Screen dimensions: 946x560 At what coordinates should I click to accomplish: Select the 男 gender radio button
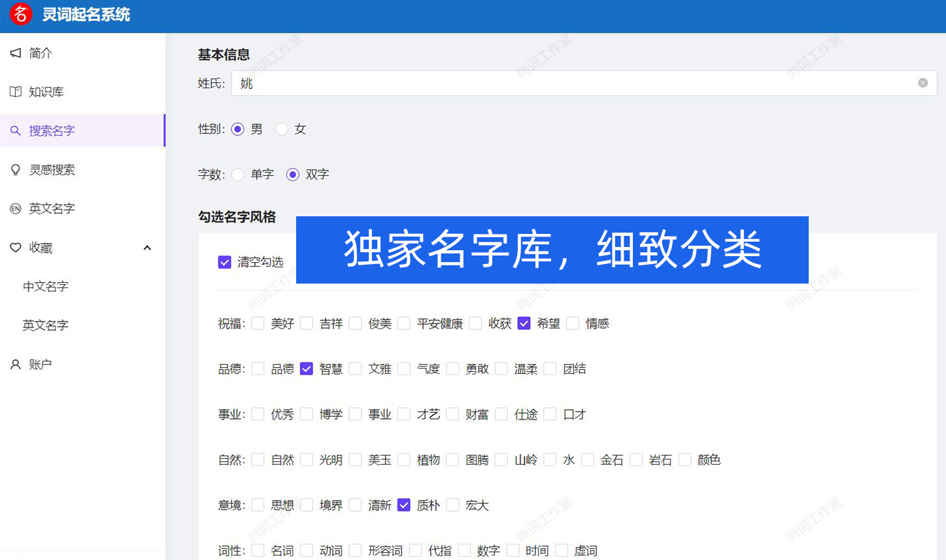pos(238,129)
